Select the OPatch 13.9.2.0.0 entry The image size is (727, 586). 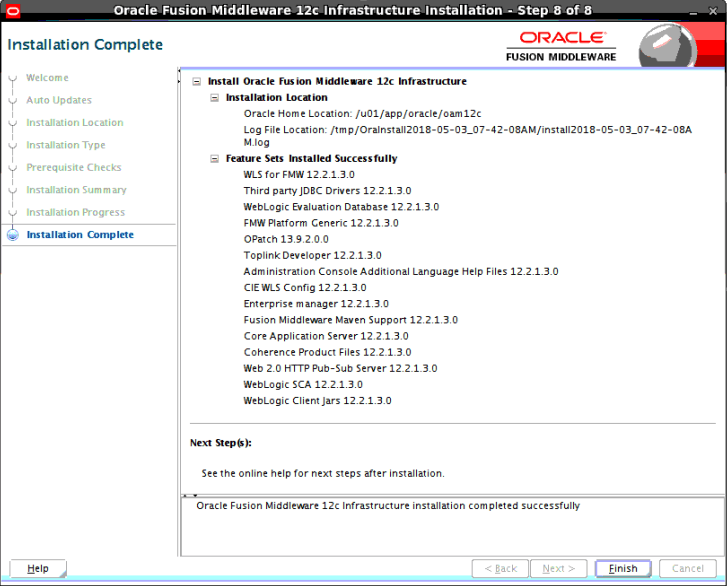click(286, 239)
